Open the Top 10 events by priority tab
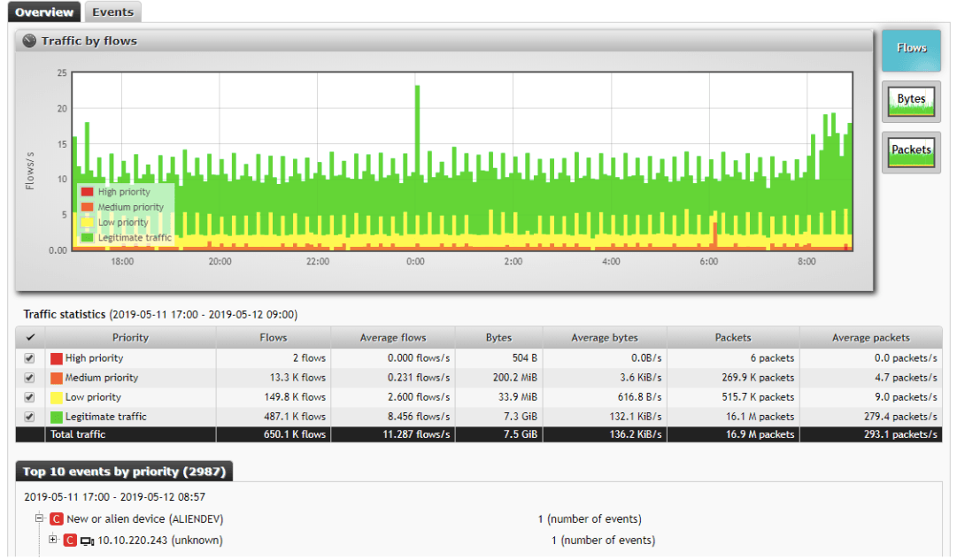957x560 pixels. [x=124, y=472]
